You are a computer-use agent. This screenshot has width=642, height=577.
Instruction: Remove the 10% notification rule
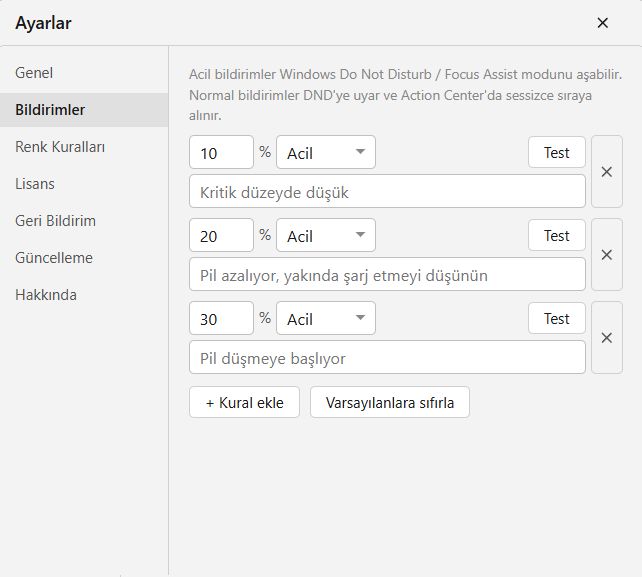[607, 172]
